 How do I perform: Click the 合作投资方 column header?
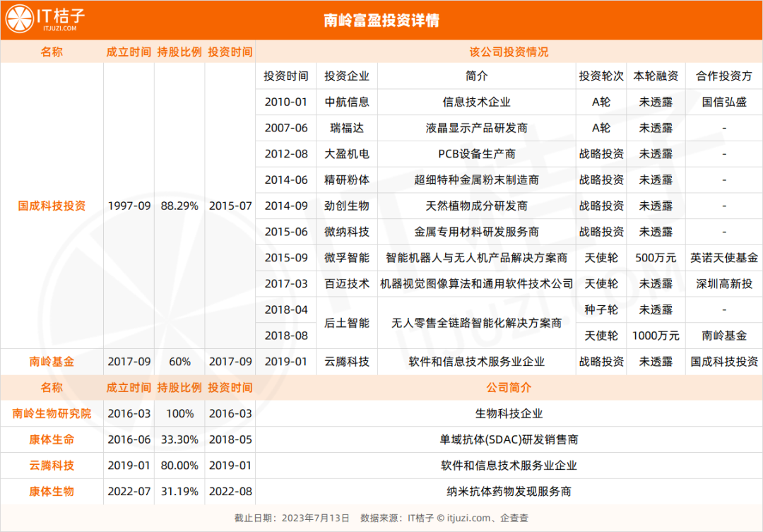tap(724, 76)
